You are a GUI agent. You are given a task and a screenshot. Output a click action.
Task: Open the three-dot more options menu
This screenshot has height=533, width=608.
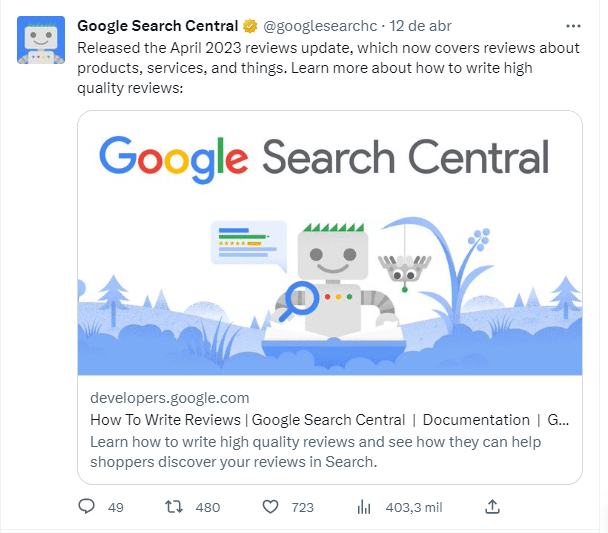(573, 26)
